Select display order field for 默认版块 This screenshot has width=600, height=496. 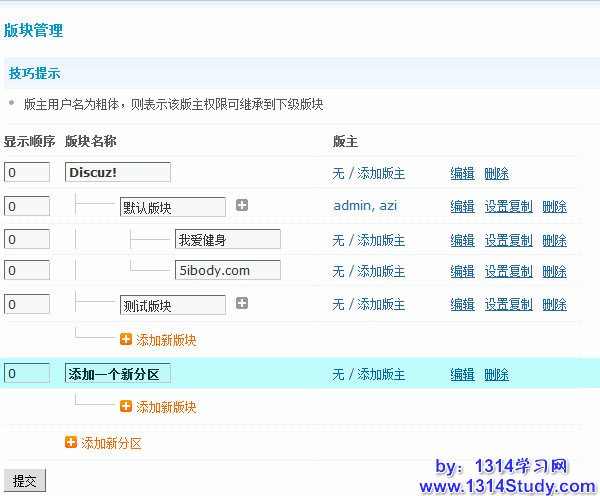click(x=27, y=206)
